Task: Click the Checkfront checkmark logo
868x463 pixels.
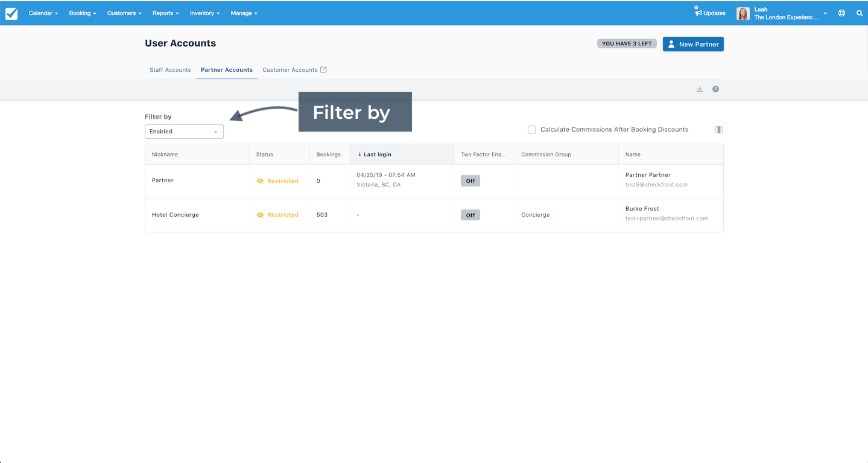Action: tap(11, 13)
